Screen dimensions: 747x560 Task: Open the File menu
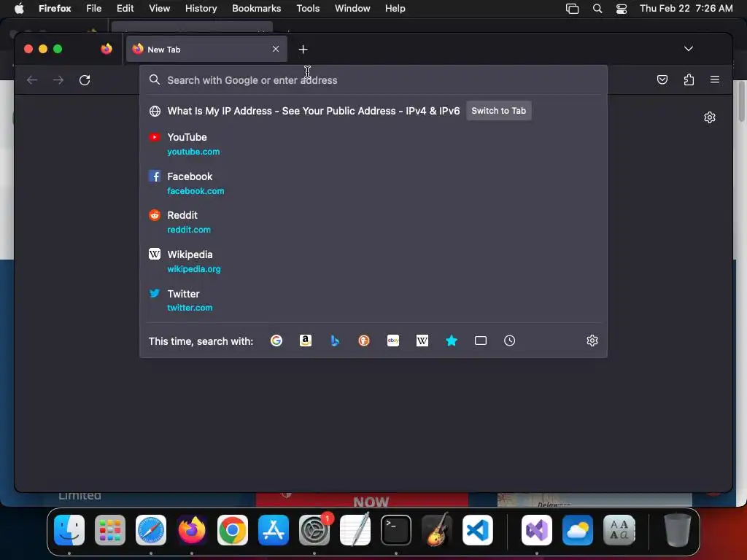(93, 8)
